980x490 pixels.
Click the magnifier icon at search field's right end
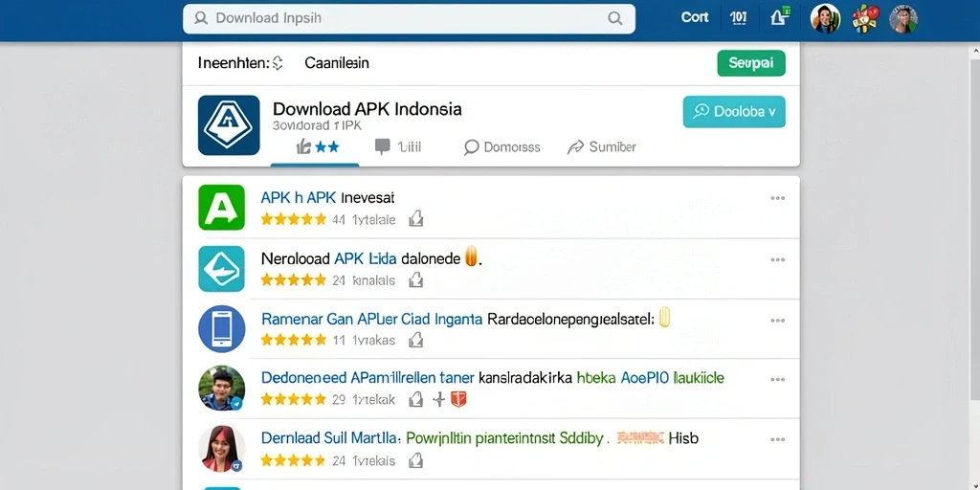615,19
